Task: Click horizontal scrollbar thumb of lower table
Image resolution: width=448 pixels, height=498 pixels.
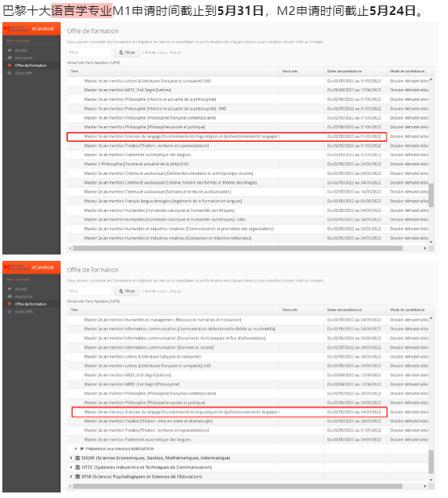Action: pos(238,486)
